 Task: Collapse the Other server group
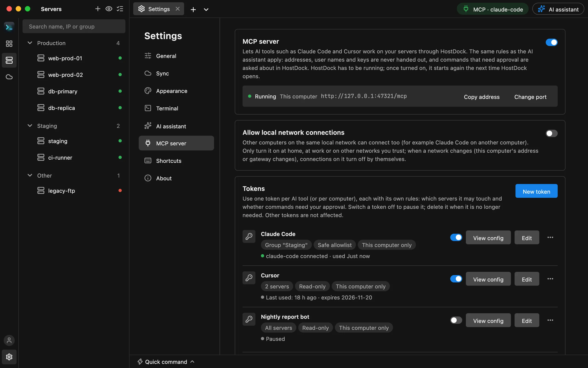click(30, 175)
